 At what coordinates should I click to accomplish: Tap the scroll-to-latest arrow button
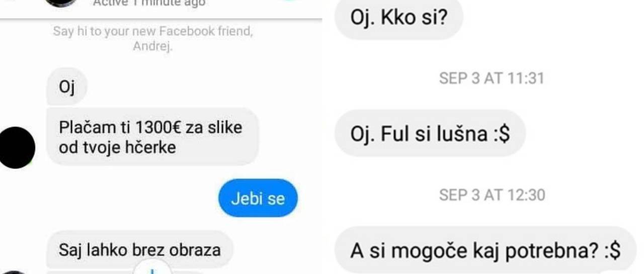pyautogui.click(x=151, y=268)
